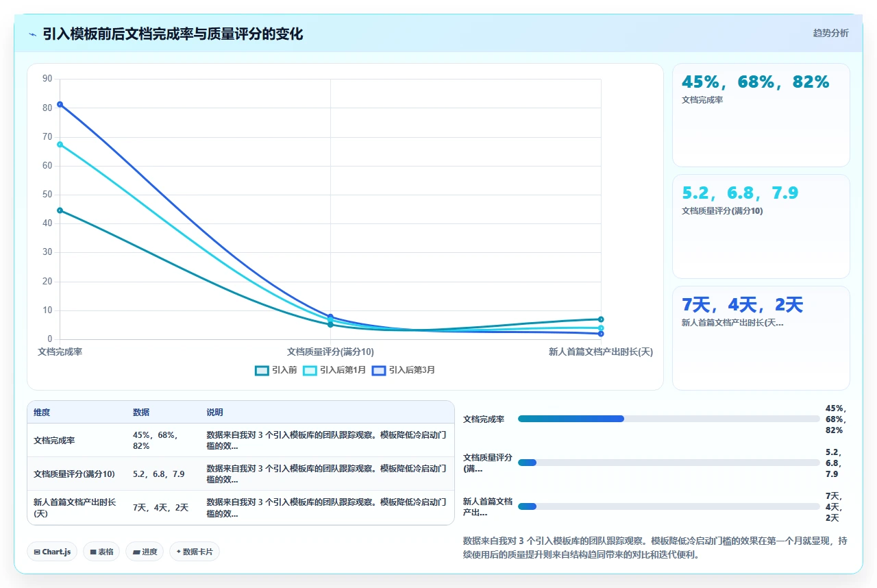This screenshot has width=877, height=588.
Task: Select the 数据卡片 tag chip
Action: [195, 552]
